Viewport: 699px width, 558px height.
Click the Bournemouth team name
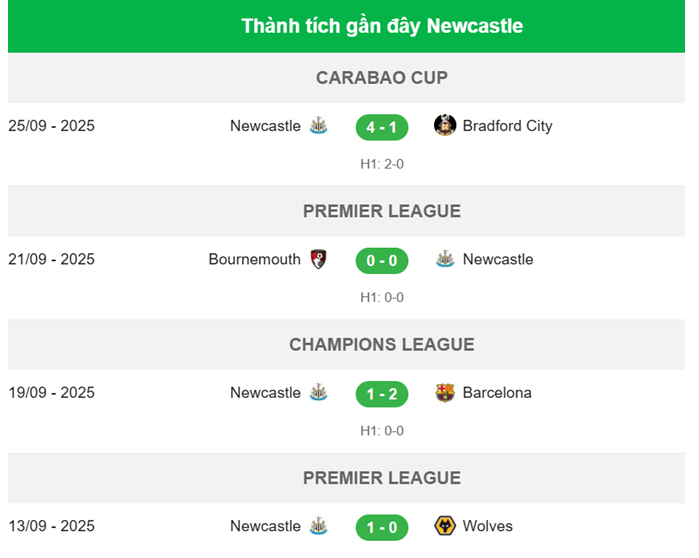255,259
